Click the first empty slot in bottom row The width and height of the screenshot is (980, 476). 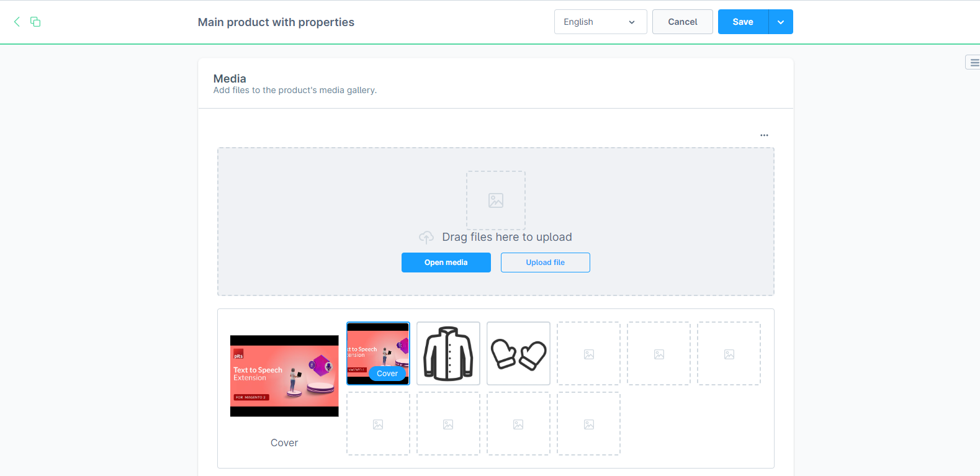378,423
